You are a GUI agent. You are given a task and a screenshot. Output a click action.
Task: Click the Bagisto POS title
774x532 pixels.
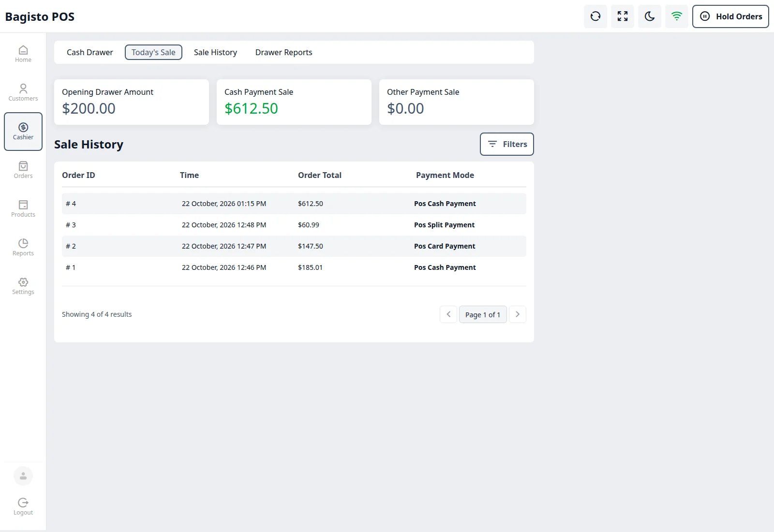[40, 17]
